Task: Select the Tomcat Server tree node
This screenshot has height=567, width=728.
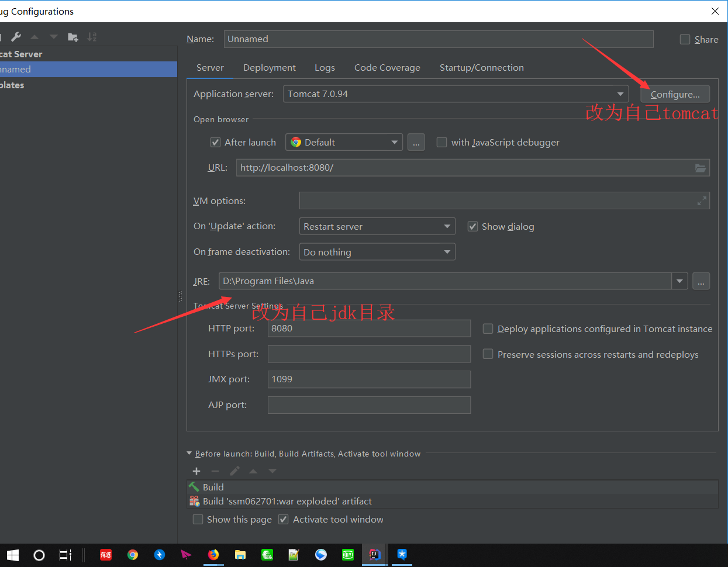Action: tap(88, 54)
